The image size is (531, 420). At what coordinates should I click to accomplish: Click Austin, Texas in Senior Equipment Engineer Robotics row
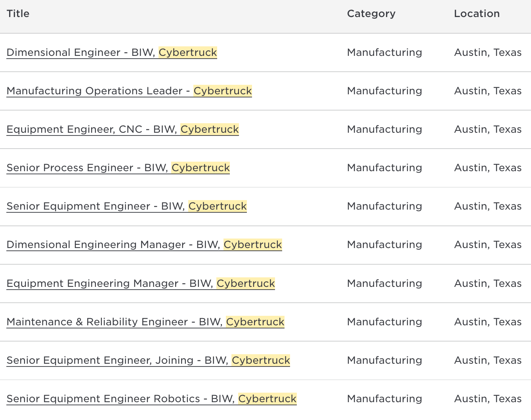(x=487, y=399)
